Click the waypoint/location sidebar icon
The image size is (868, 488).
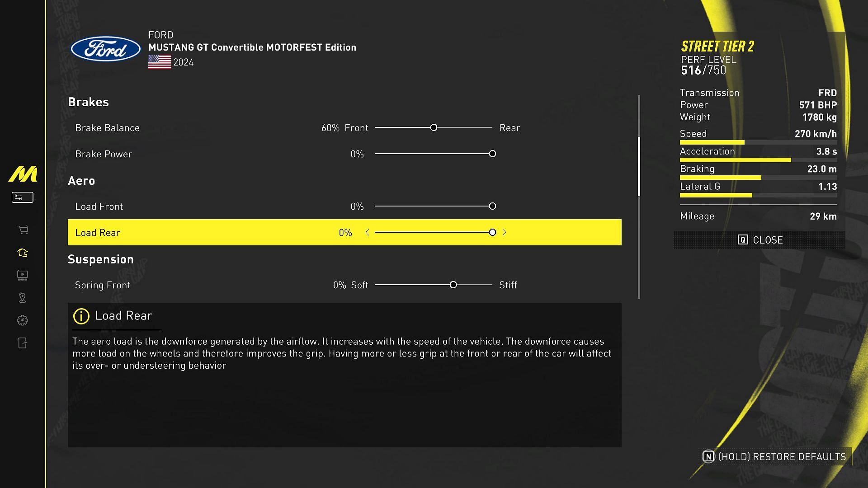tap(22, 297)
